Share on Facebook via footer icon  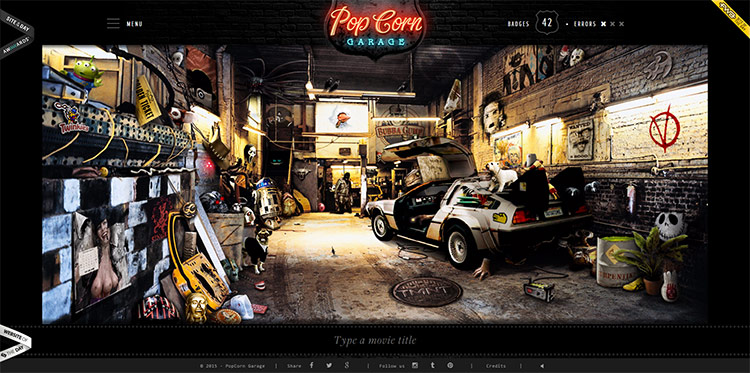tap(311, 365)
